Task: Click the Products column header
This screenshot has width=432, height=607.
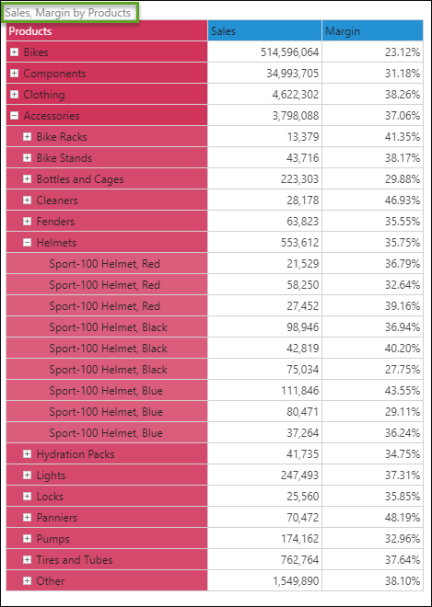Action: click(x=107, y=31)
